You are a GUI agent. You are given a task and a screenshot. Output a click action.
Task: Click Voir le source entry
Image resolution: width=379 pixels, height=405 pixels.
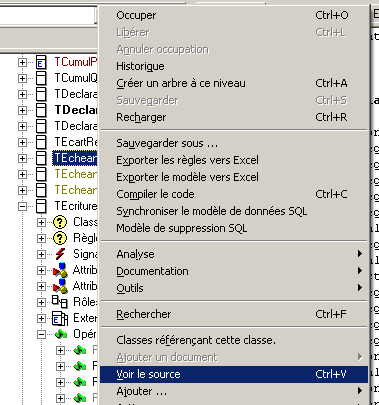click(234, 374)
